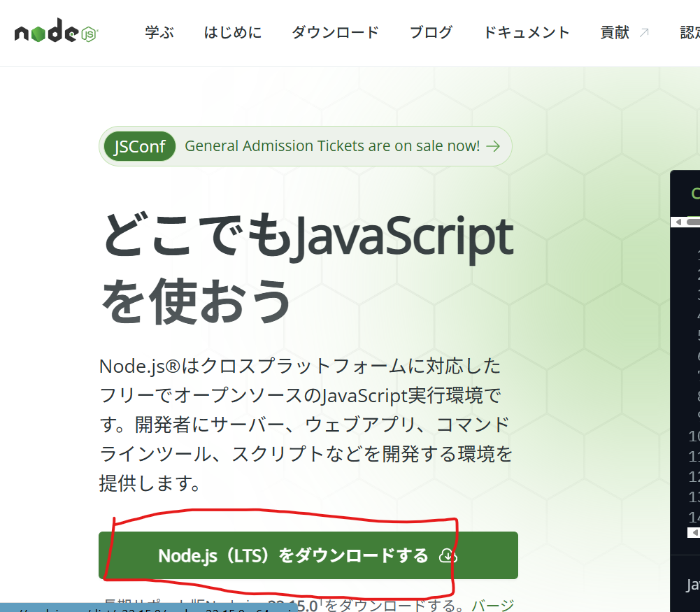The image size is (700, 612).
Task: Click the Node.js logo in the header
Action: [57, 31]
